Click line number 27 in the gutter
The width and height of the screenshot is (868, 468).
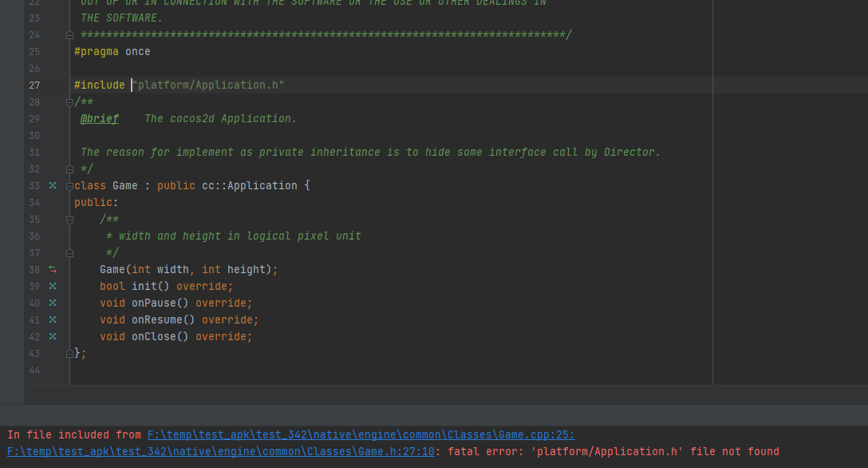[34, 85]
